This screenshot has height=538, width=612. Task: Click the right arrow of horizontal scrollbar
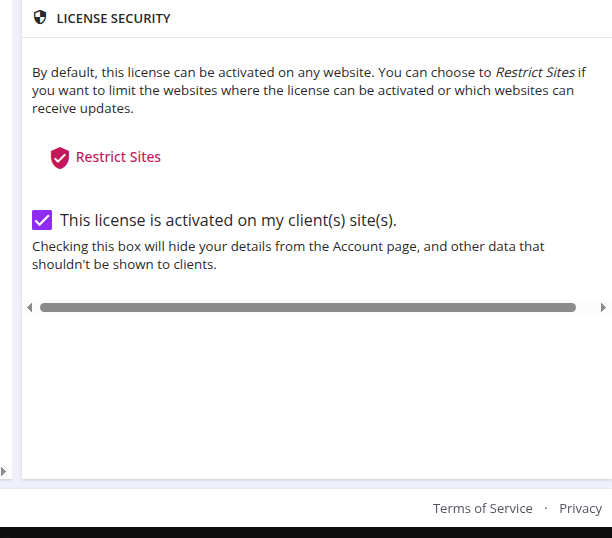tap(603, 307)
